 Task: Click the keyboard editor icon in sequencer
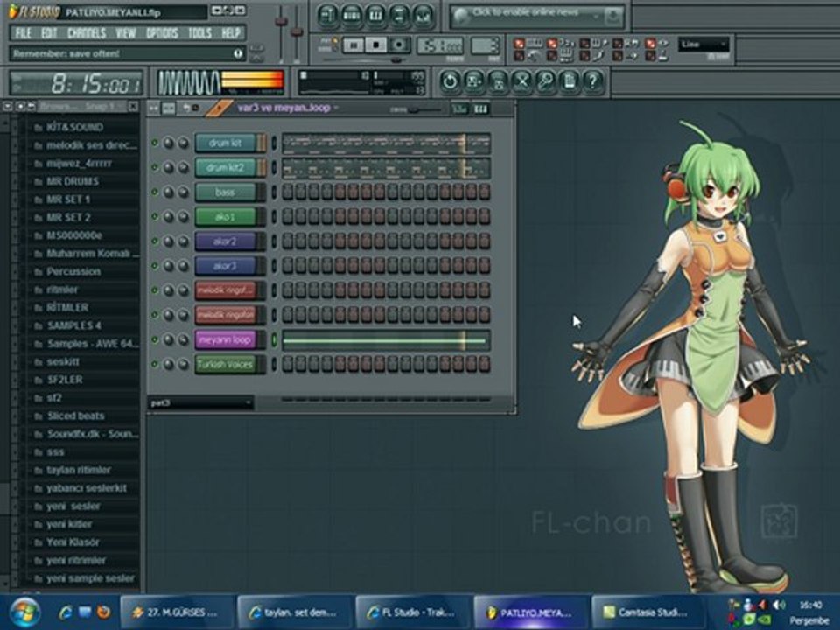coord(481,108)
